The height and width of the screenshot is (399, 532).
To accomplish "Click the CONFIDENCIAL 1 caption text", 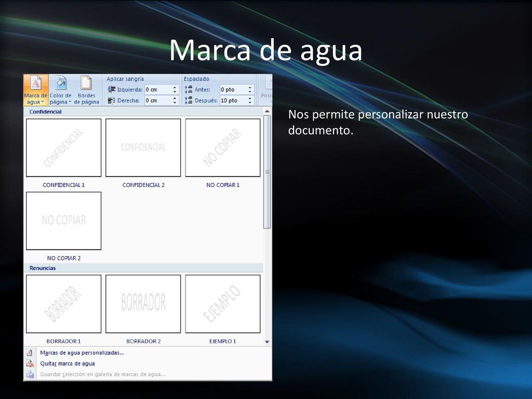I will coord(63,185).
